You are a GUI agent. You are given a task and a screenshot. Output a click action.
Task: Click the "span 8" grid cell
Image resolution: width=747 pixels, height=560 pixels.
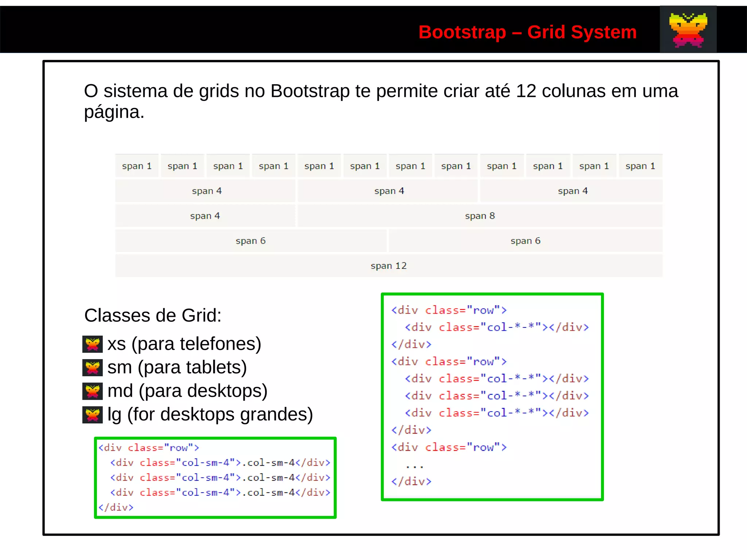click(x=480, y=216)
